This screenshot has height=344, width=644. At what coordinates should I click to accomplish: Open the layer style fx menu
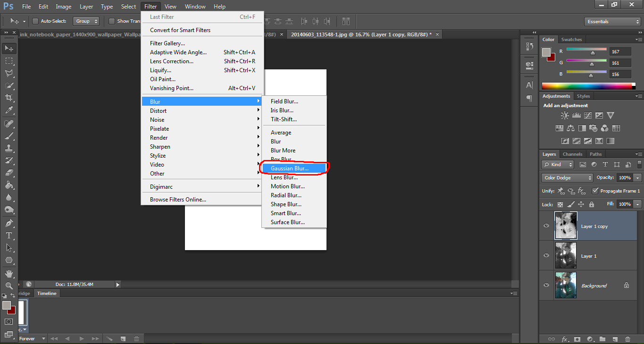tap(565, 339)
